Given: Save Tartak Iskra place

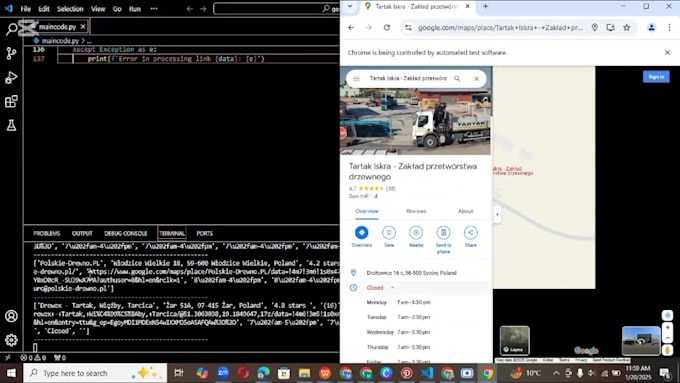Looking at the screenshot, I should pyautogui.click(x=389, y=236).
